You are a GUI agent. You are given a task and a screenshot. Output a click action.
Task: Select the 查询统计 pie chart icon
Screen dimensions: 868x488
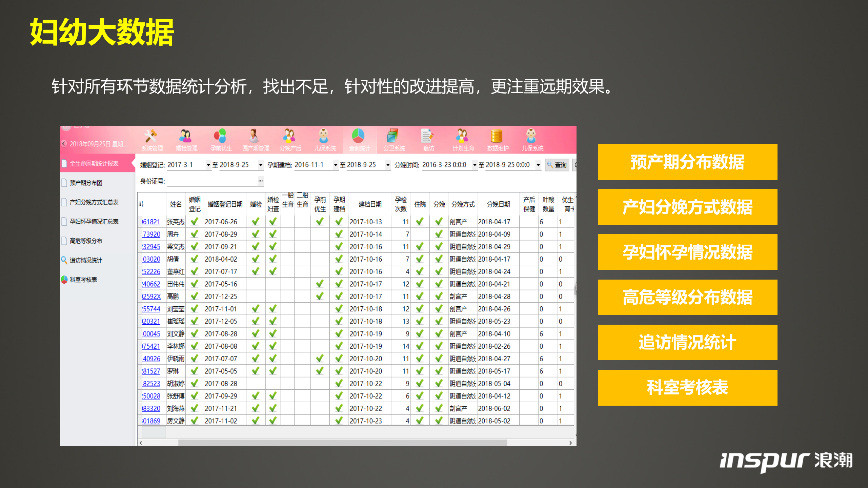click(x=359, y=139)
